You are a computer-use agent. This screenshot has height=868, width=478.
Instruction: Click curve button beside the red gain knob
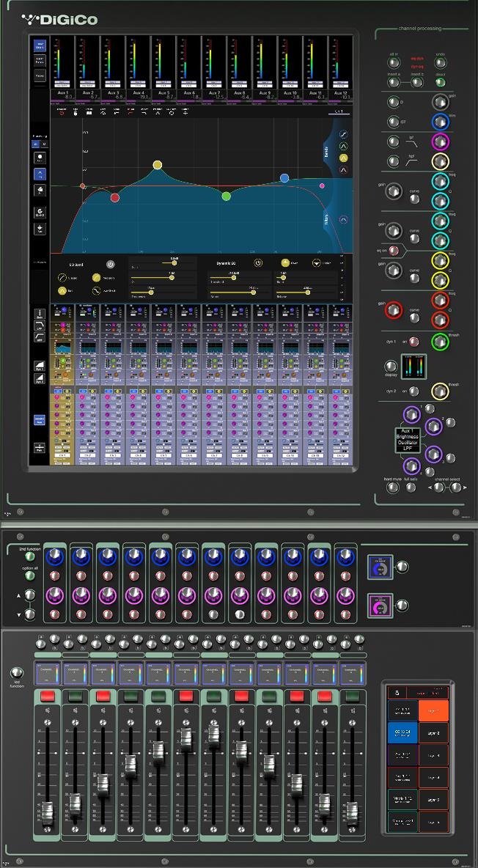pyautogui.click(x=415, y=317)
